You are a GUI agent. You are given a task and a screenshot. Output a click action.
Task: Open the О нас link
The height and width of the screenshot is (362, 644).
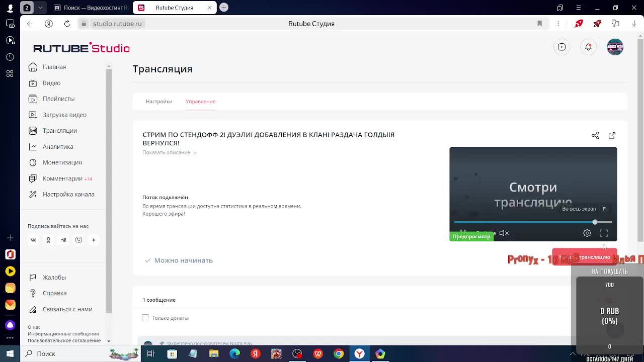tap(34, 327)
